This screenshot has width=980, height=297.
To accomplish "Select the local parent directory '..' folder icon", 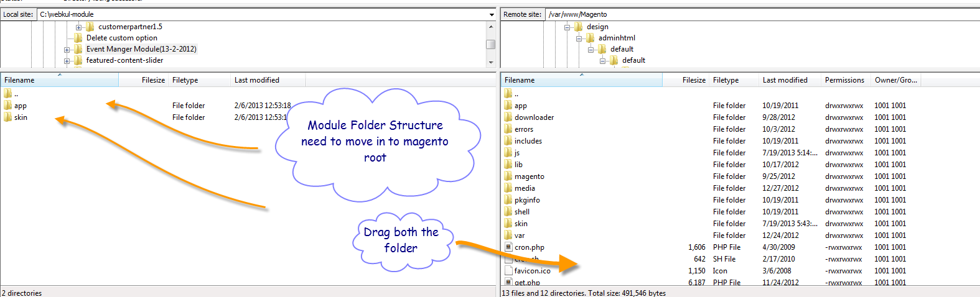I will pyautogui.click(x=7, y=93).
